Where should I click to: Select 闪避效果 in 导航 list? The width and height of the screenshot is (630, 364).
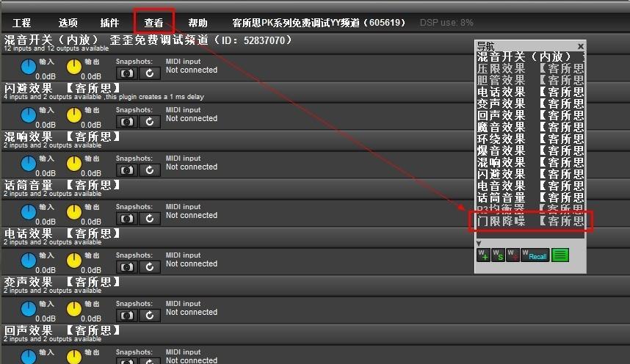point(530,174)
